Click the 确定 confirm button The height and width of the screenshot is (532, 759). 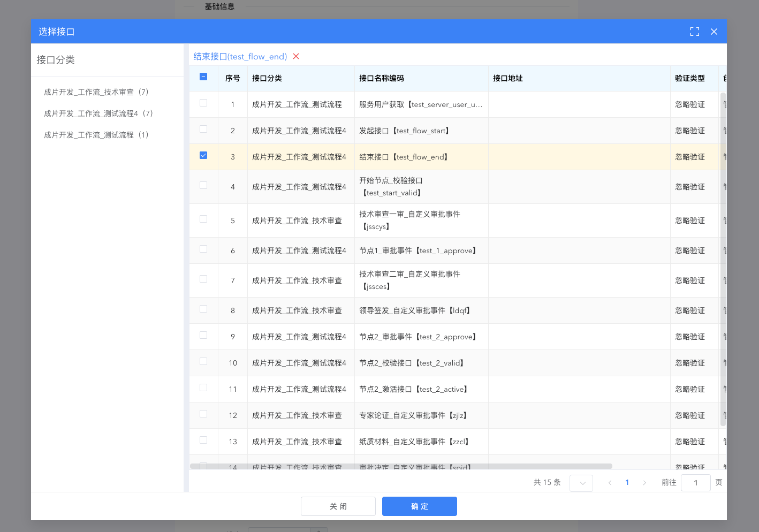coord(419,506)
